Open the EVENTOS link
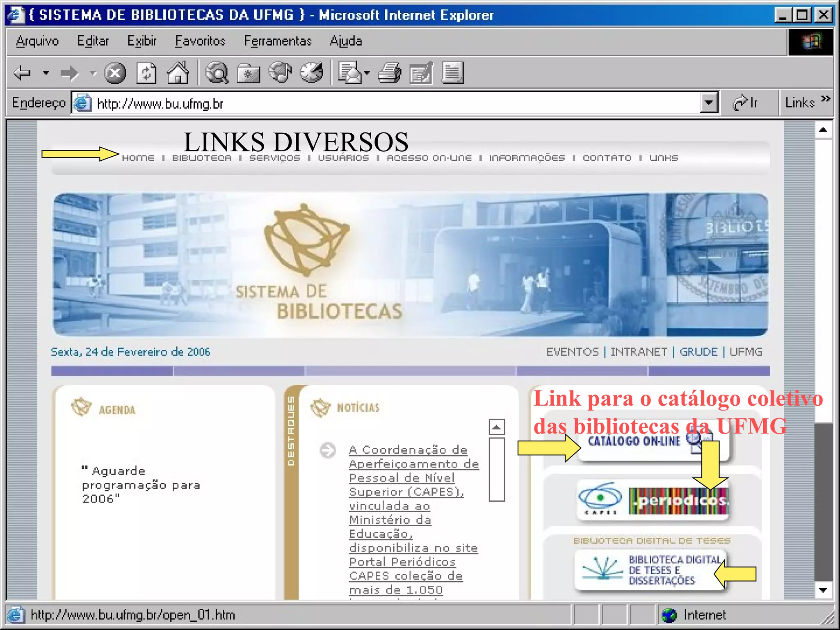Viewport: 840px width, 630px height. 573,352
